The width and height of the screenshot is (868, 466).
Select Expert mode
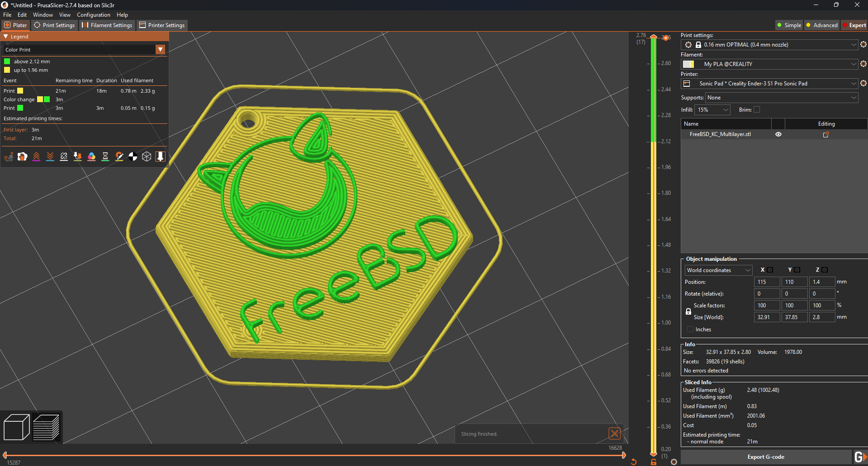tap(854, 25)
